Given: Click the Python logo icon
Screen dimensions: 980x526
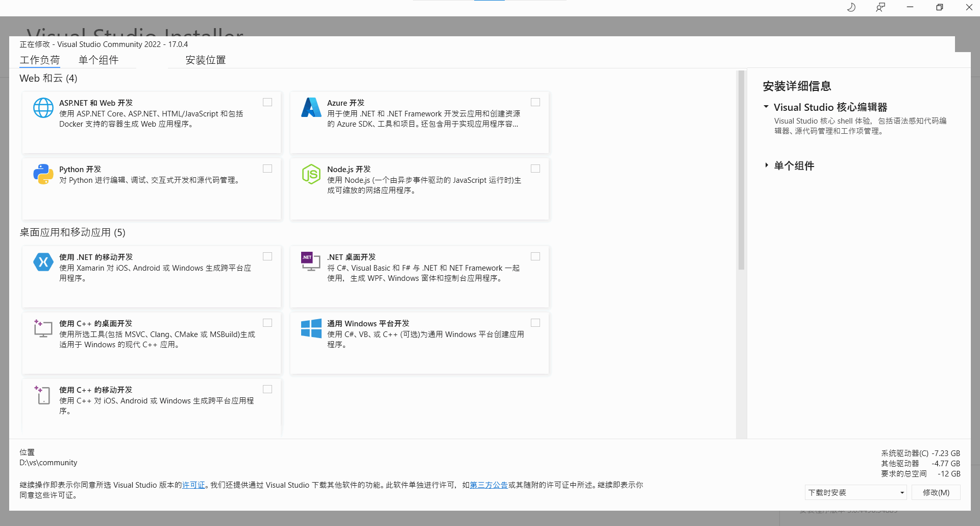Looking at the screenshot, I should (x=43, y=174).
